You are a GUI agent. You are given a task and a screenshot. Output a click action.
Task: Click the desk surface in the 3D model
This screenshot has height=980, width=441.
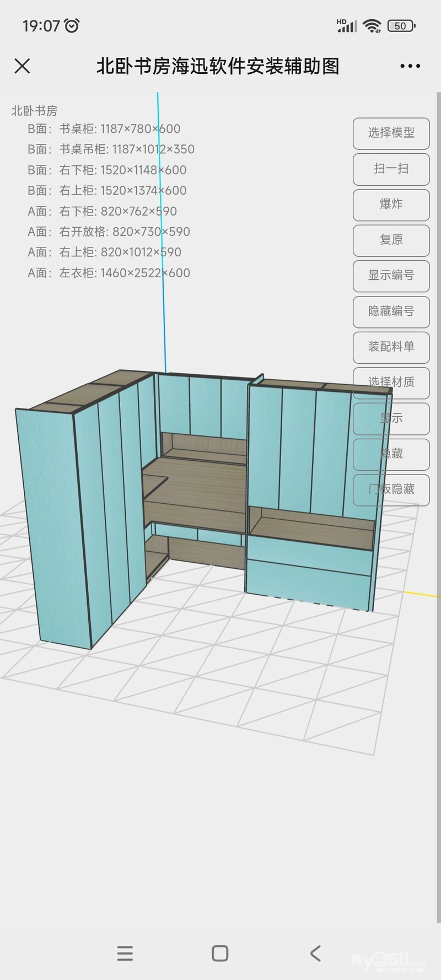tap(198, 474)
